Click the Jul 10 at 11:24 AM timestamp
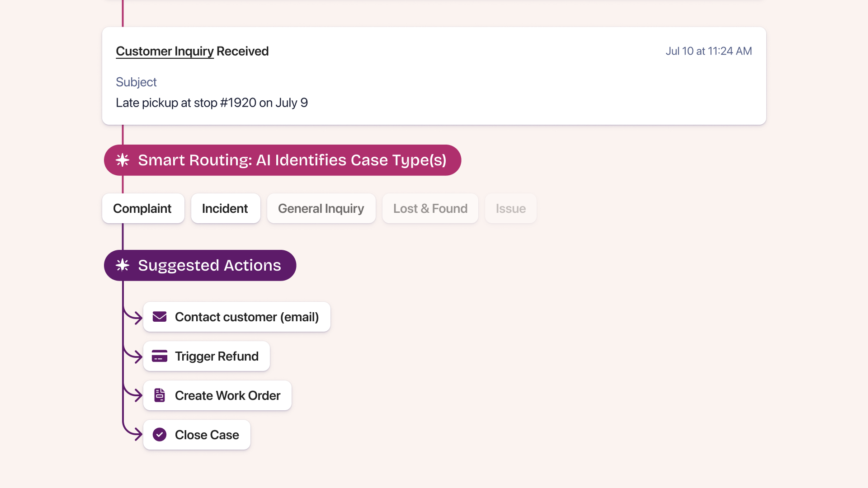Image resolution: width=868 pixels, height=488 pixels. pos(708,51)
